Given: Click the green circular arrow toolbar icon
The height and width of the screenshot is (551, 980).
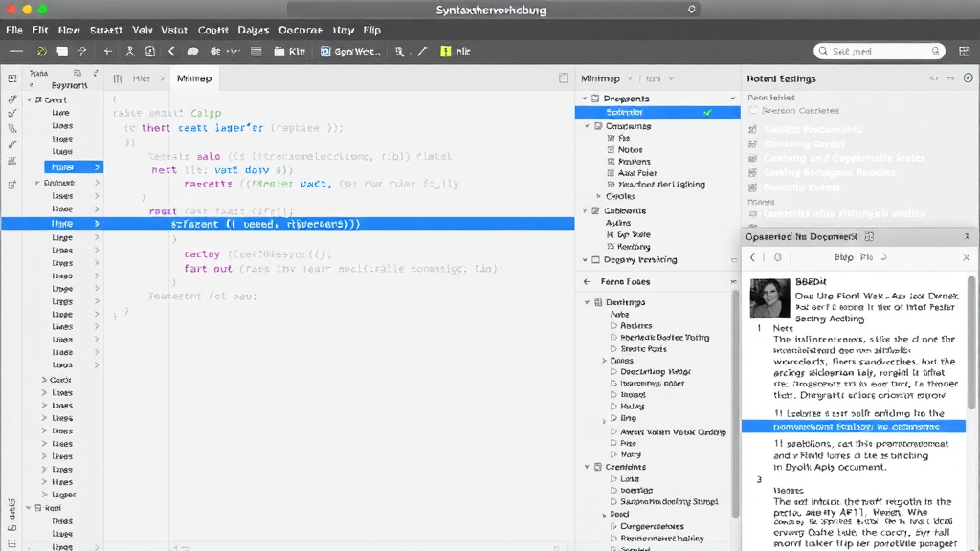Looking at the screenshot, I should (41, 52).
